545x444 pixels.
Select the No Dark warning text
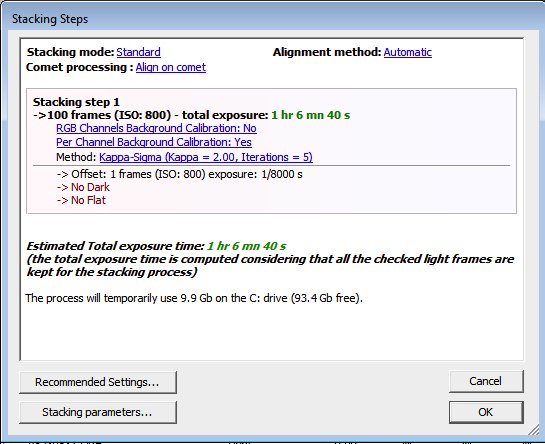coord(90,187)
